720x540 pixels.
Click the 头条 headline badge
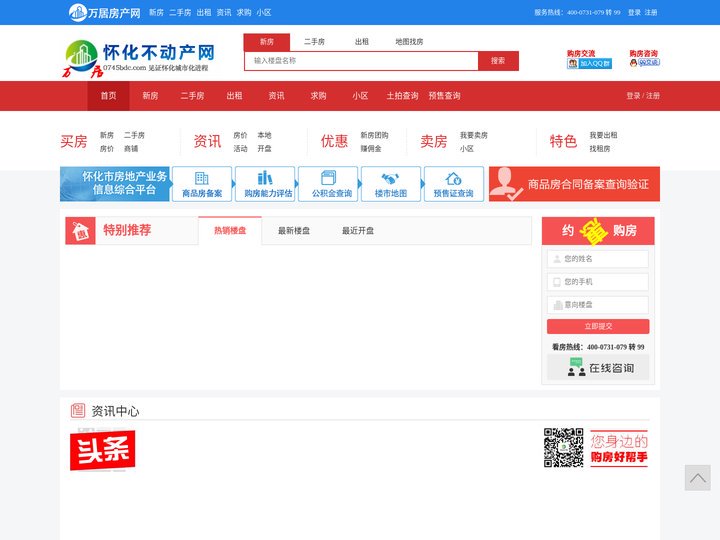click(102, 450)
